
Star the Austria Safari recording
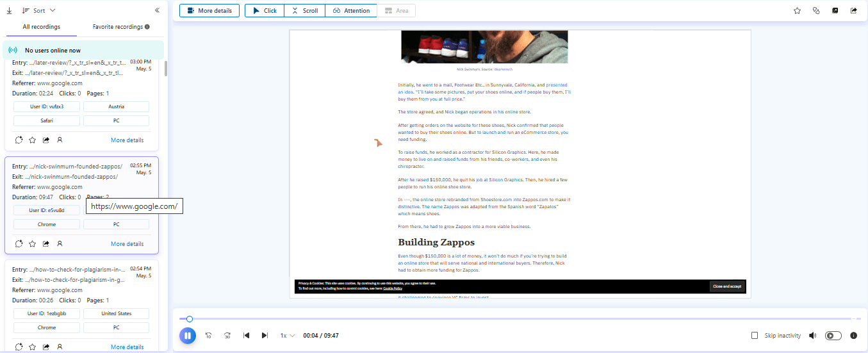click(33, 140)
